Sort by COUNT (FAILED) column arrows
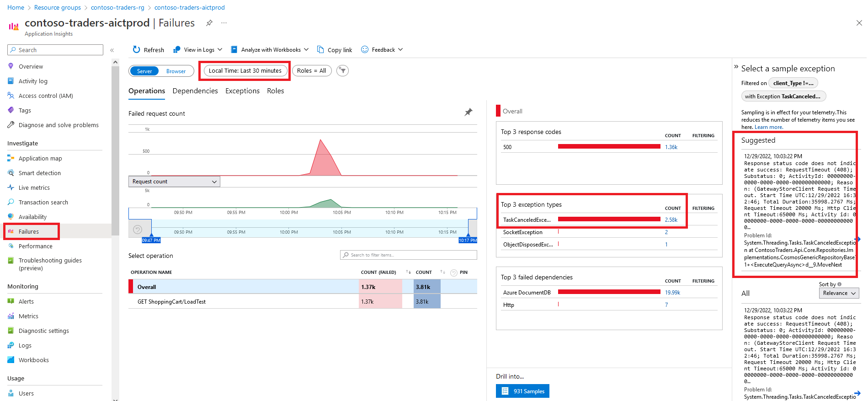 [x=408, y=272]
